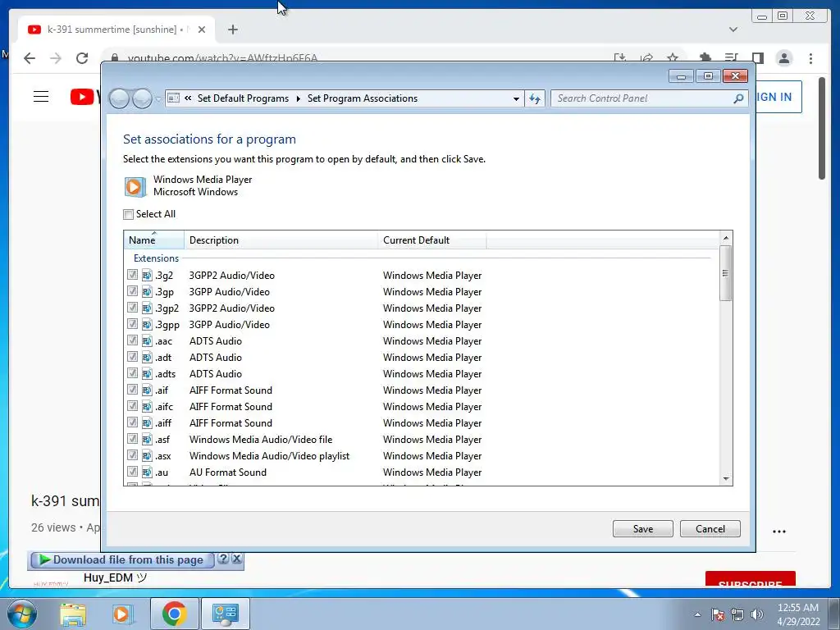Open the Huy_EDM channel link

pyautogui.click(x=115, y=577)
